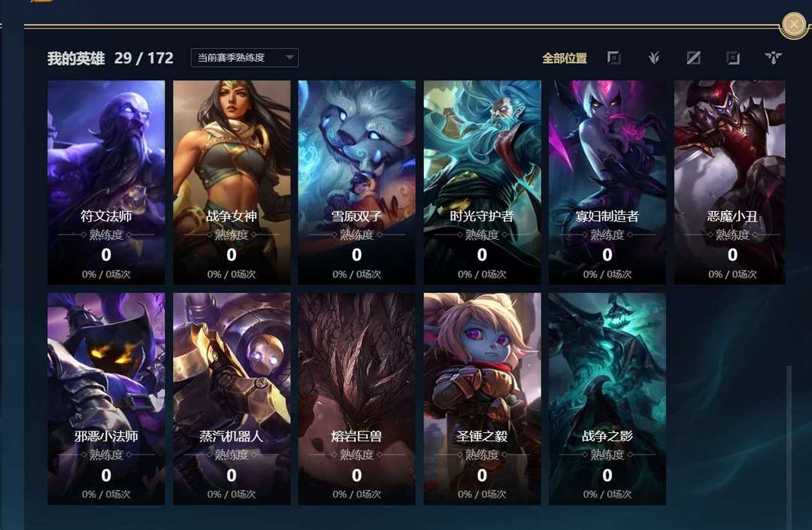Screen dimensions: 812x530
Task: Open the 战争女神 champion card
Action: point(232,182)
